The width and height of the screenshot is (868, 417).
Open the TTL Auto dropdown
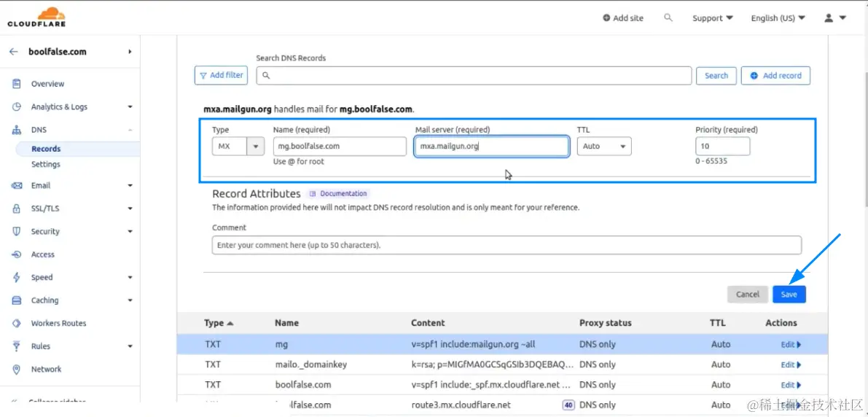pyautogui.click(x=604, y=147)
